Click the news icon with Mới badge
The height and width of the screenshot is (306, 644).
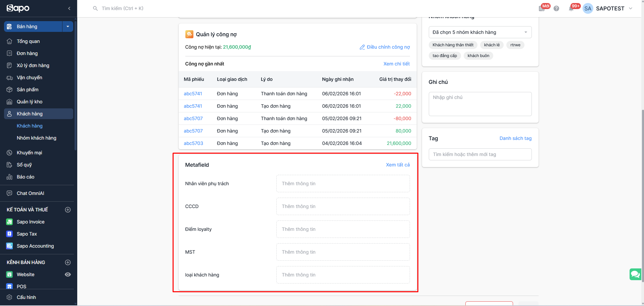click(x=542, y=9)
